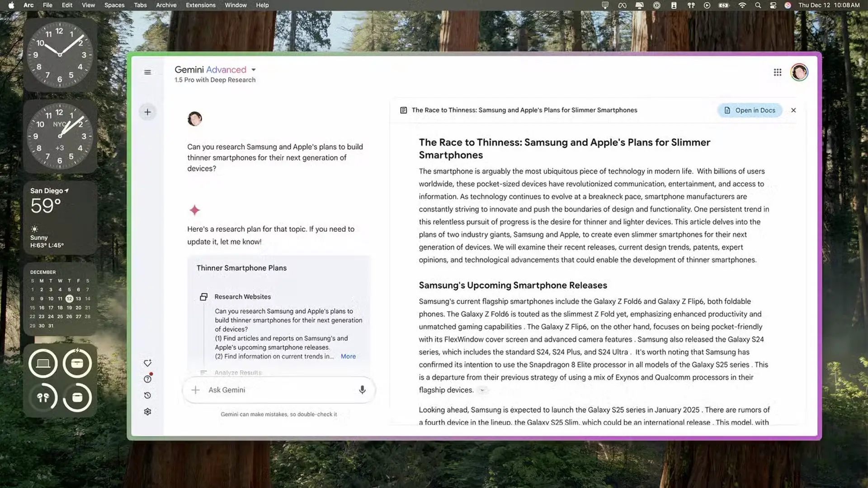Click the Research Websites step label
Viewport: 868px width, 488px height.
coord(243,297)
